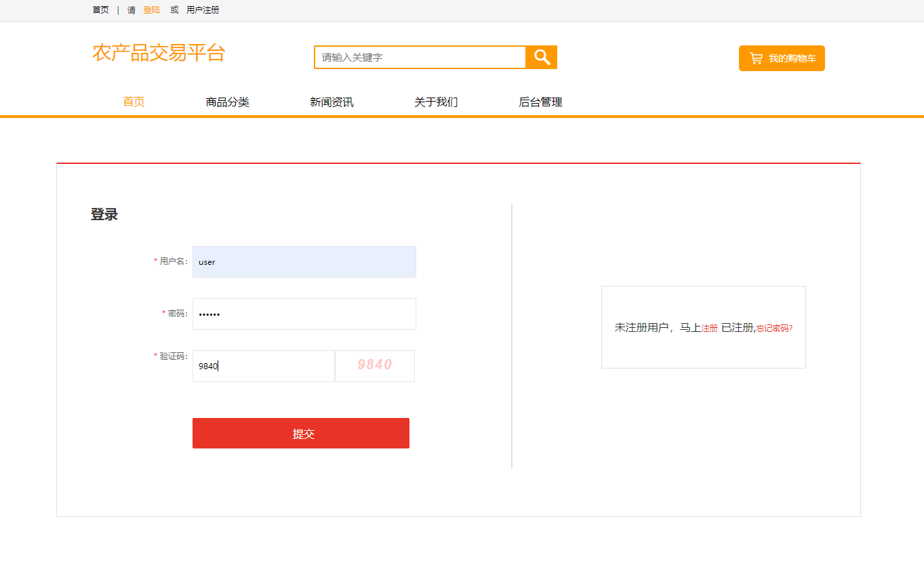Click the 请输入关键字 search box
924x567 pixels.
pos(419,57)
